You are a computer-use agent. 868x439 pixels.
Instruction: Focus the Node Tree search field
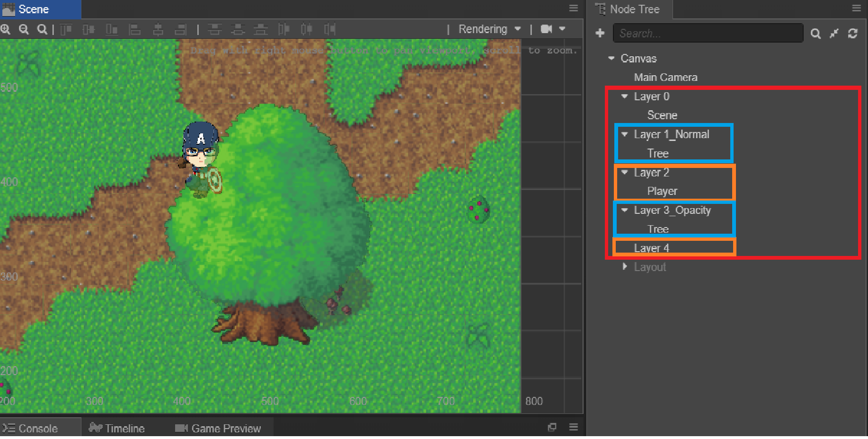pos(708,33)
